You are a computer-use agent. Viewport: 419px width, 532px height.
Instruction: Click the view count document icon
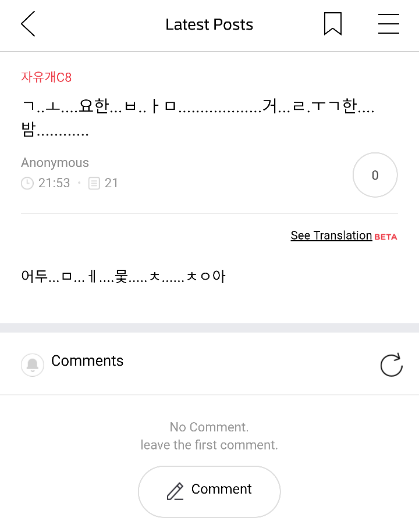(94, 183)
